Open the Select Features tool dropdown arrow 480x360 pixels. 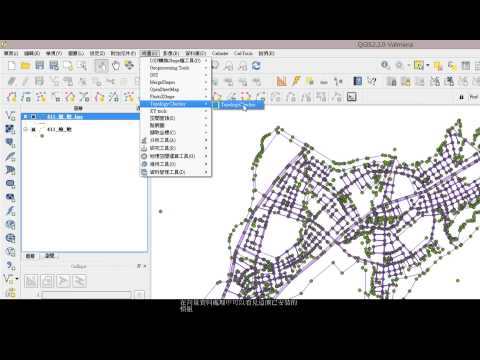click(x=427, y=65)
